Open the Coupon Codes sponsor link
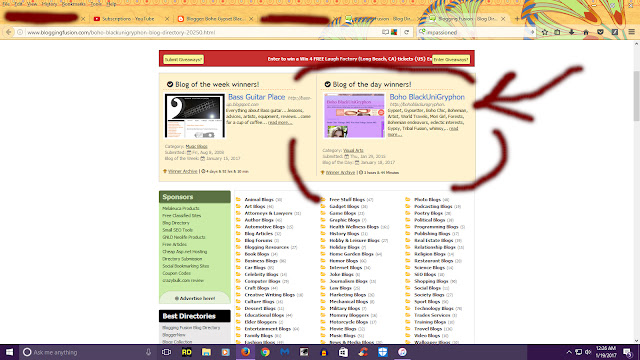640x360 pixels. pos(176,273)
